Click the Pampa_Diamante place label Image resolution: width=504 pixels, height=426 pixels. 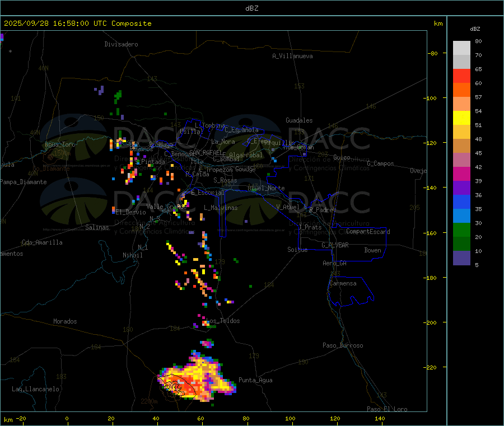(x=24, y=182)
